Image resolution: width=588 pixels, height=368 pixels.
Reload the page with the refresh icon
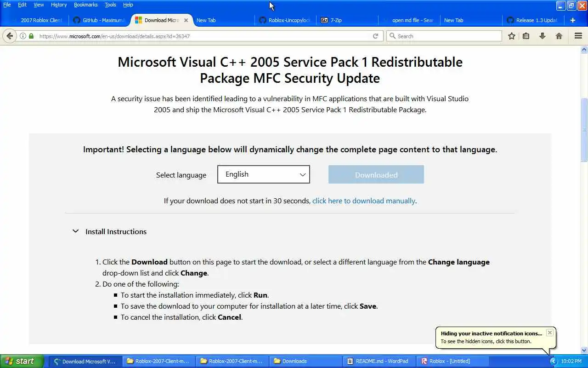(375, 36)
